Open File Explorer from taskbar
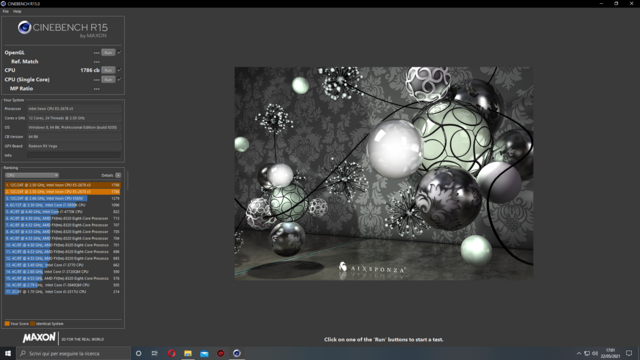 pyautogui.click(x=188, y=353)
